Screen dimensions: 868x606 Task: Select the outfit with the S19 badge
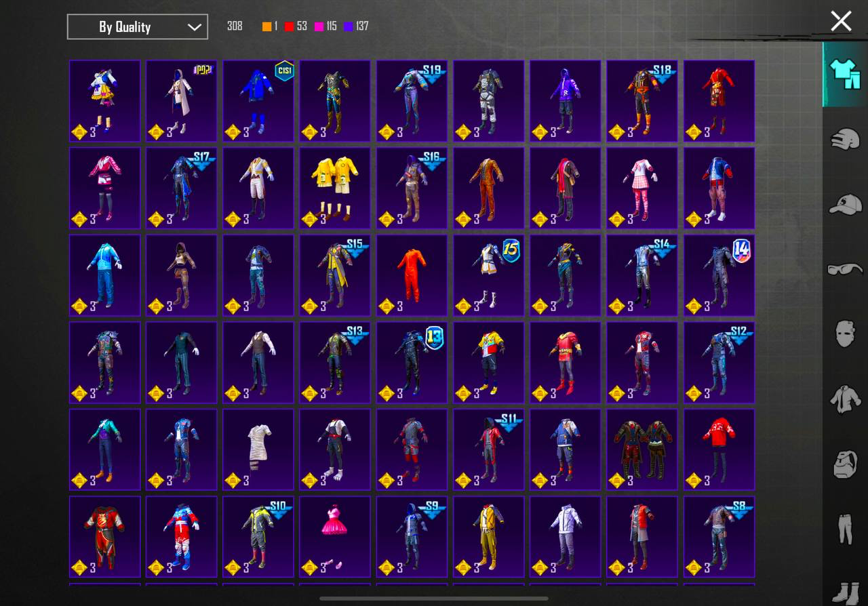tap(412, 101)
